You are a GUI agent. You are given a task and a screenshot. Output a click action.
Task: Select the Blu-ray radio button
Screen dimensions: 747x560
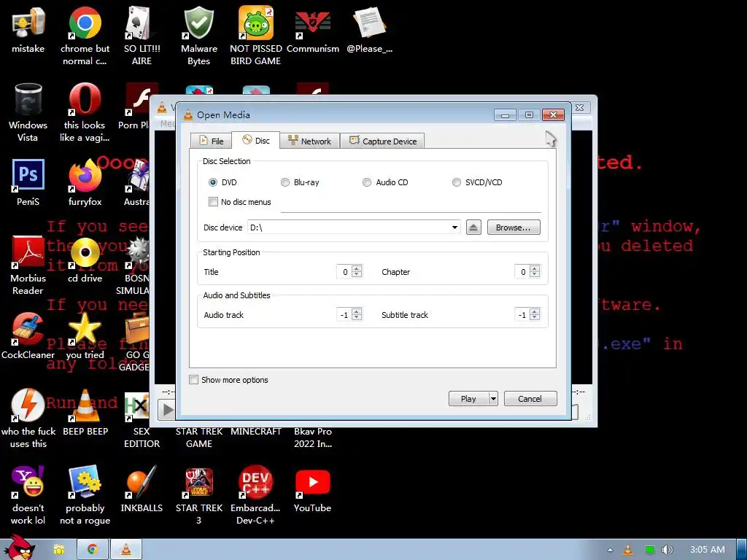point(285,182)
